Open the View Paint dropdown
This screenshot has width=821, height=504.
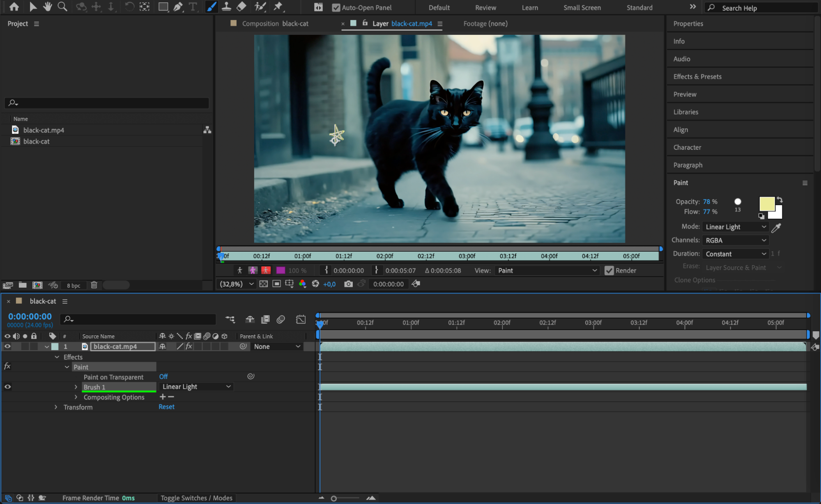[547, 270]
